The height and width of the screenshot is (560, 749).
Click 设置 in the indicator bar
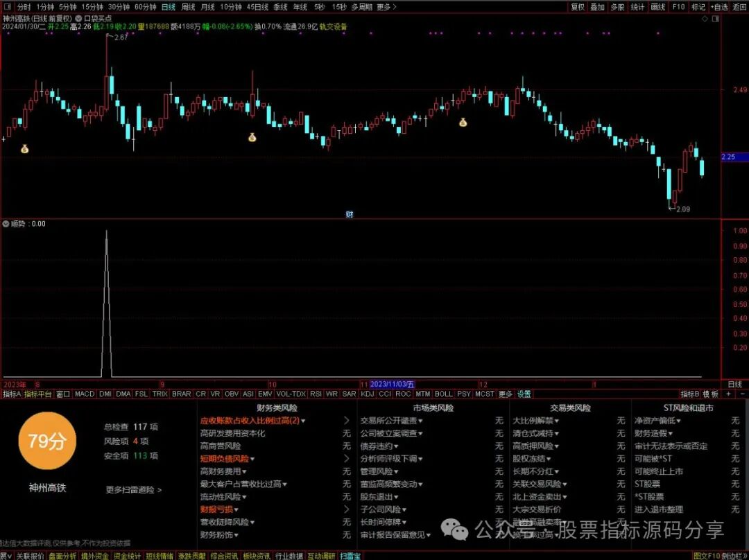coord(524,394)
